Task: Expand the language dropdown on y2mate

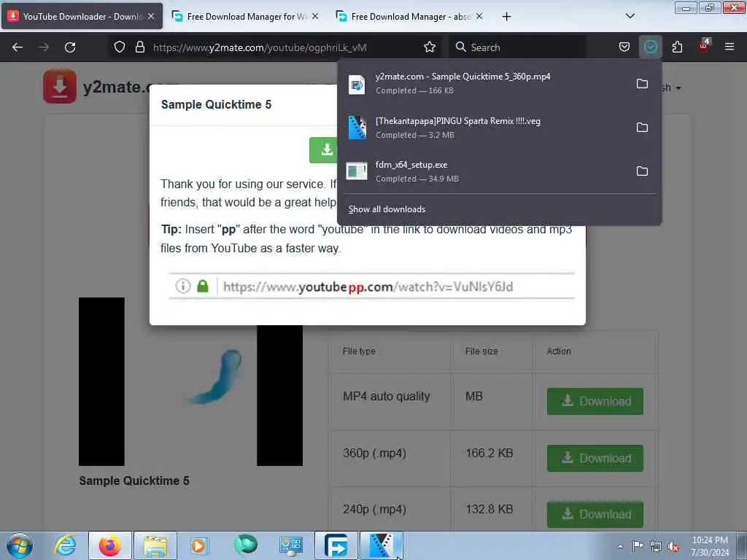Action: point(672,88)
